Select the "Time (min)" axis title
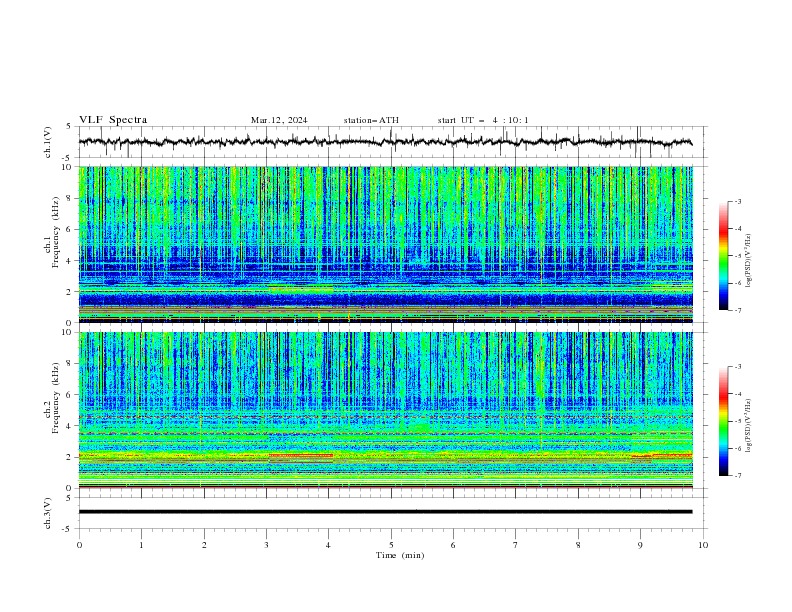This screenshot has height=612, width=792. 400,555
